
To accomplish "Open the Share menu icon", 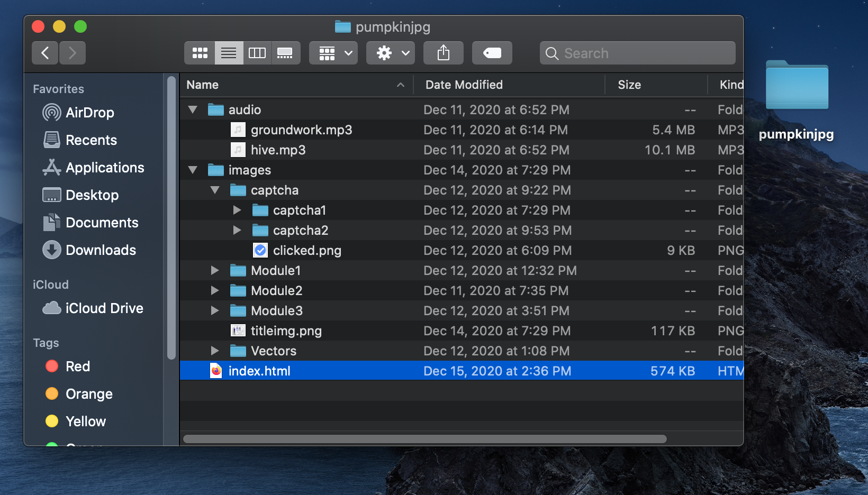I will pyautogui.click(x=444, y=53).
